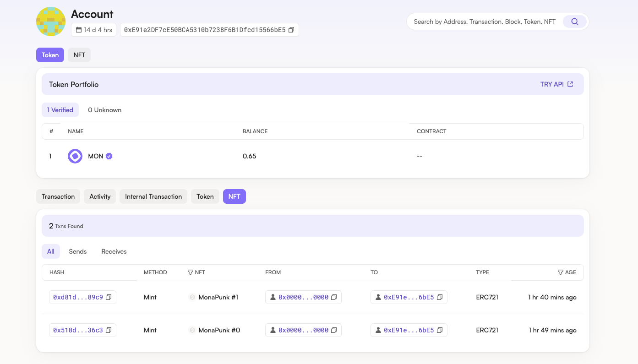Click the person icon in MonaPunk #0 From cell
Viewport: 638px width, 364px height.
tap(273, 330)
